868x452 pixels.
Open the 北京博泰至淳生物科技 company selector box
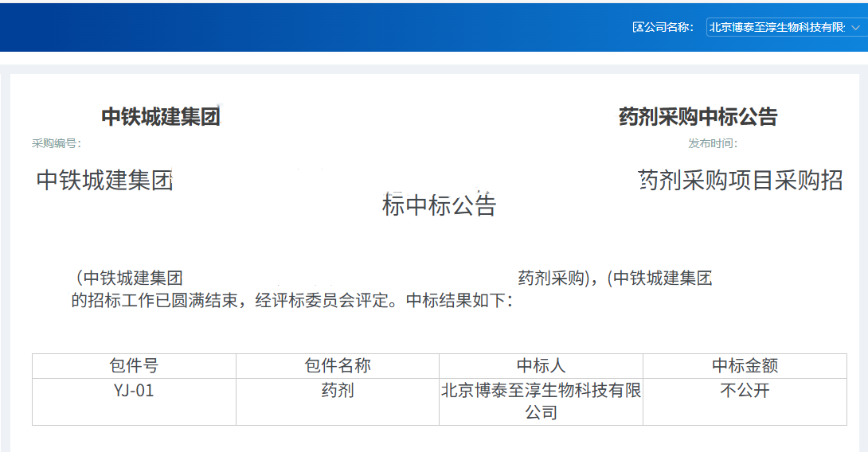coord(776,27)
